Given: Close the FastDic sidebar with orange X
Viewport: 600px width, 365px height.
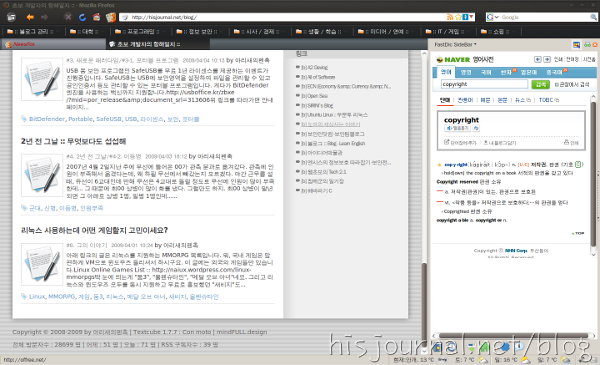Looking at the screenshot, I should point(595,45).
